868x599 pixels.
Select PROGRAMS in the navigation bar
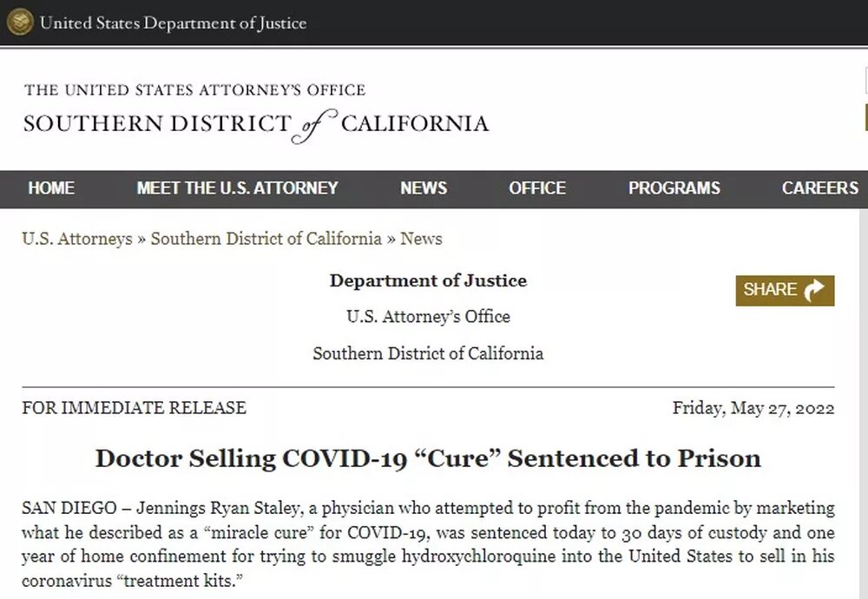pyautogui.click(x=674, y=188)
